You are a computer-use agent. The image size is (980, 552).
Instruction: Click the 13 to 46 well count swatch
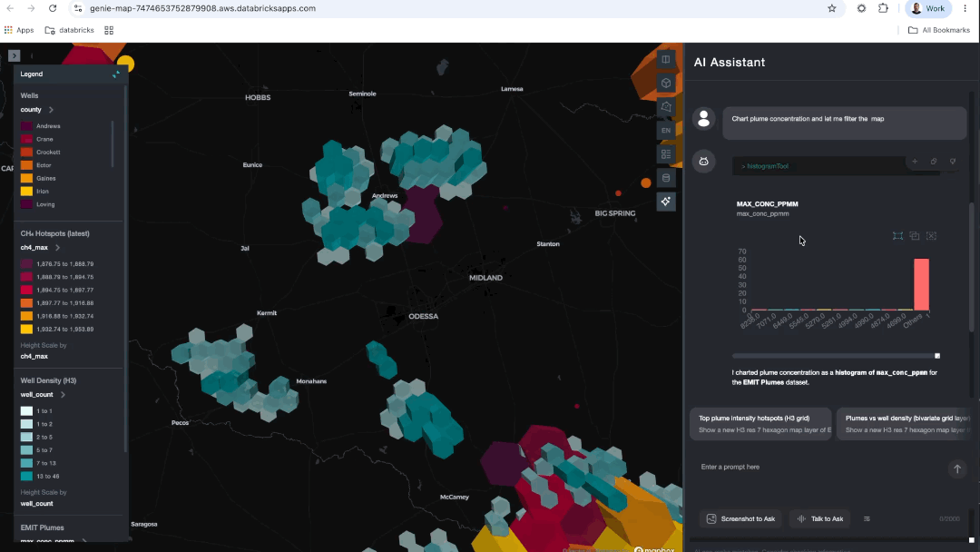point(26,477)
